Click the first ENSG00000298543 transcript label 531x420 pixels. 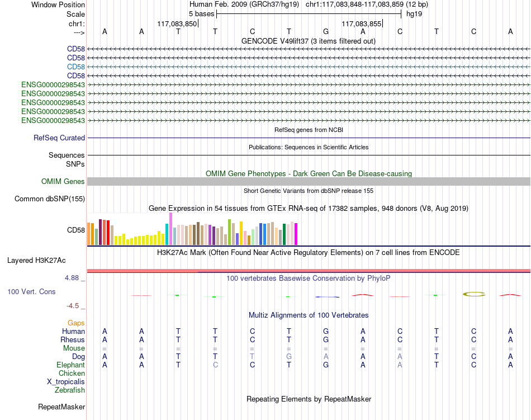click(x=53, y=84)
